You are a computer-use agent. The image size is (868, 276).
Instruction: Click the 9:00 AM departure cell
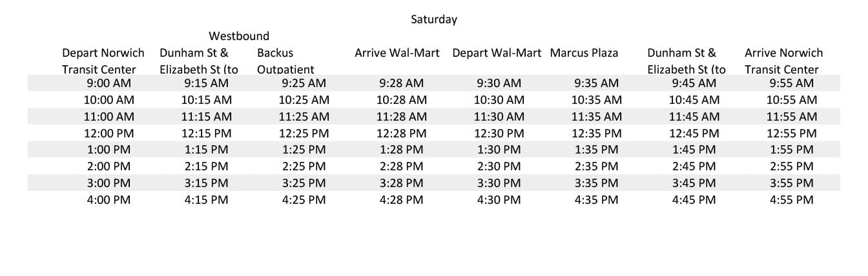(108, 83)
